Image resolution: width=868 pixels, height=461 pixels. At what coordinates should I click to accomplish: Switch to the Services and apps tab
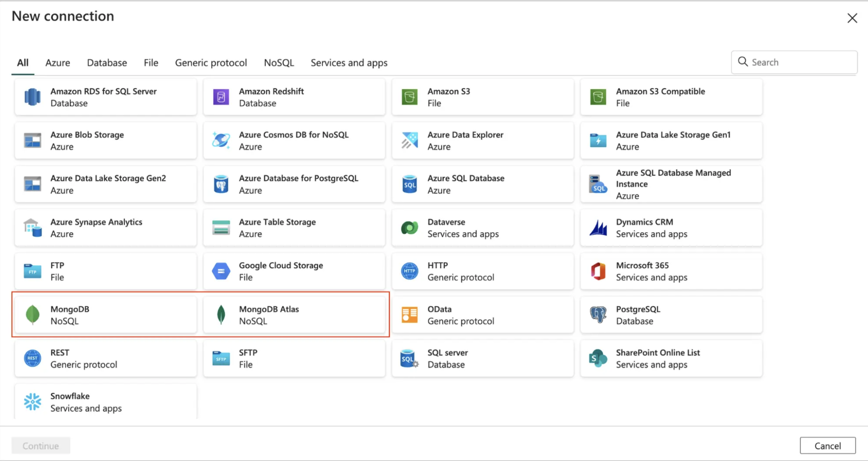coord(349,62)
